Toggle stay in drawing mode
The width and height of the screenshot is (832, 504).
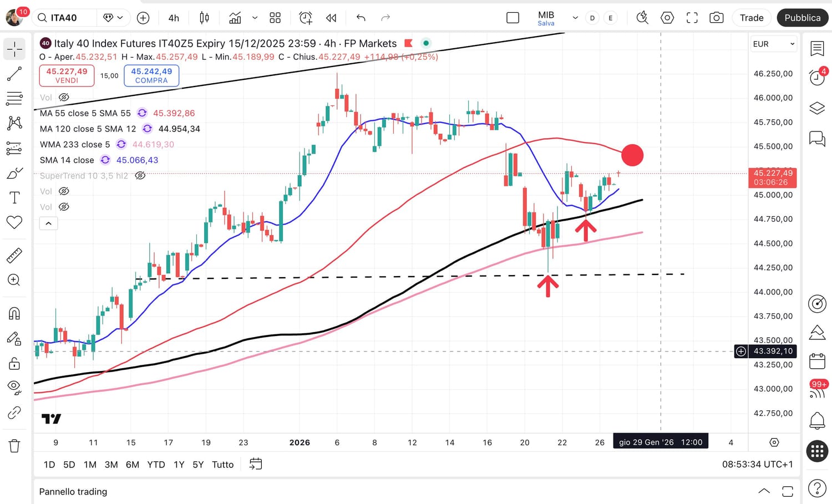point(14,338)
